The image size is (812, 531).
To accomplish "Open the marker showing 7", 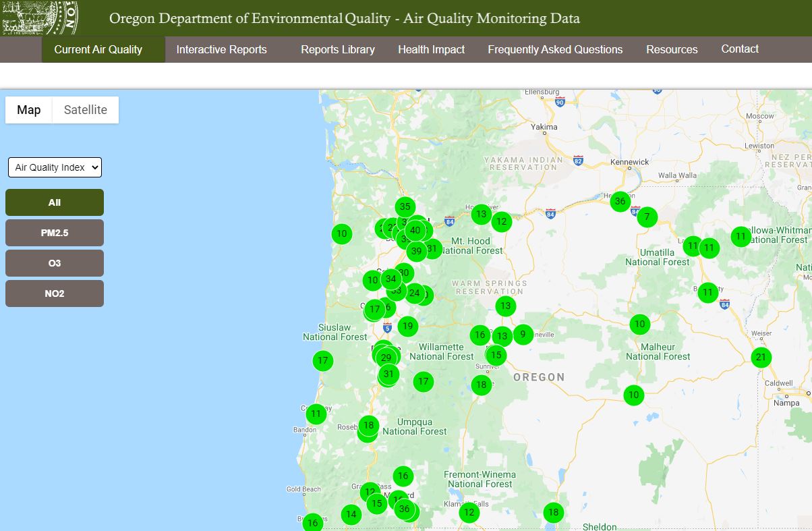I will tap(647, 217).
